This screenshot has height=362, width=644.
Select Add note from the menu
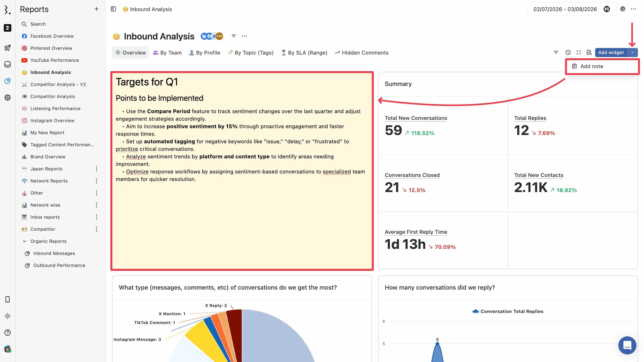point(592,66)
